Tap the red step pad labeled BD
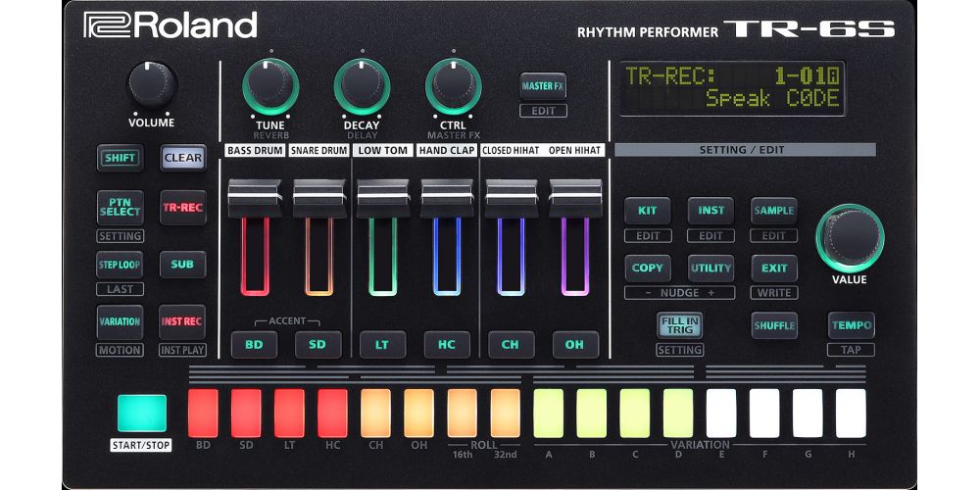980x490 pixels. click(203, 414)
